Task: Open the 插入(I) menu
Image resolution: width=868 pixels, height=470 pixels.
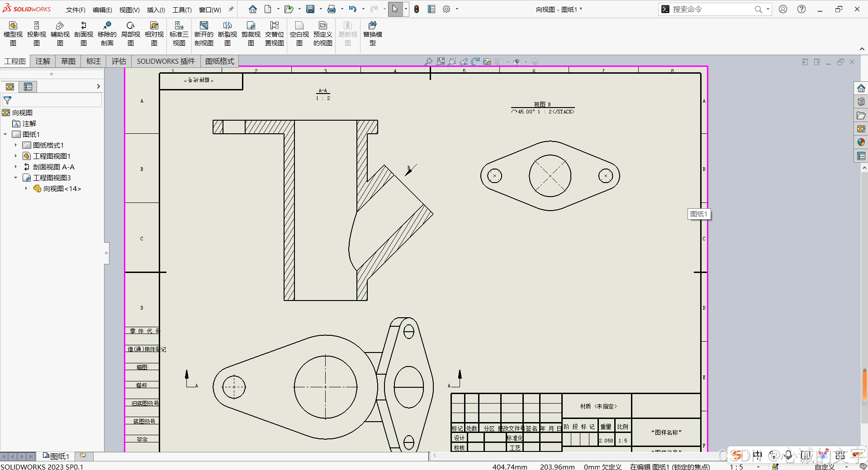Action: 156,10
